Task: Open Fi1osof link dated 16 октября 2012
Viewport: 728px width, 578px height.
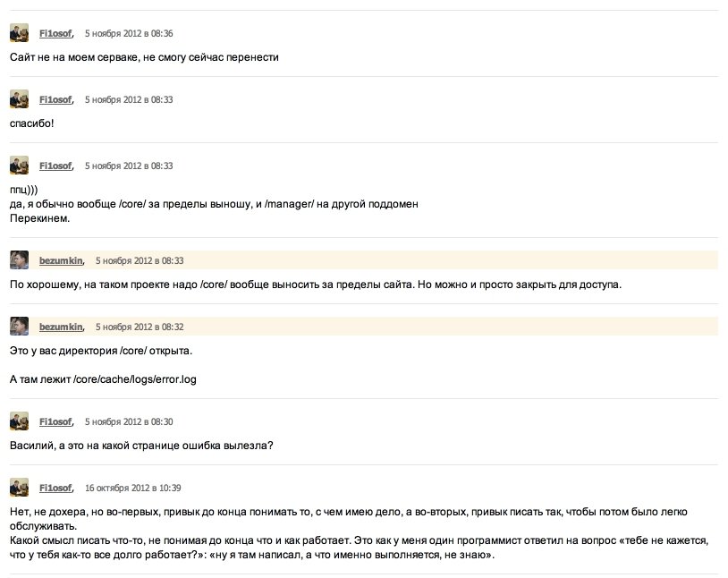Action: [55, 488]
